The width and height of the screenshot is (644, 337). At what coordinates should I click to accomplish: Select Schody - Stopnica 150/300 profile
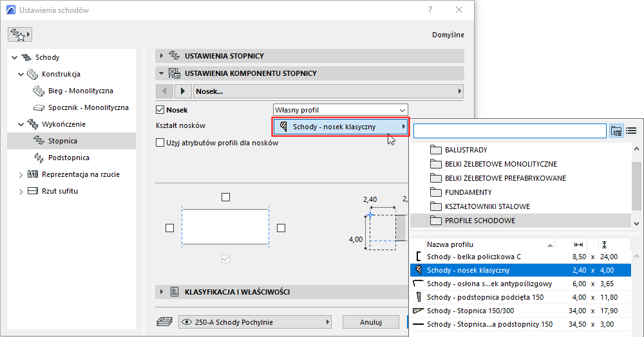coord(521,311)
